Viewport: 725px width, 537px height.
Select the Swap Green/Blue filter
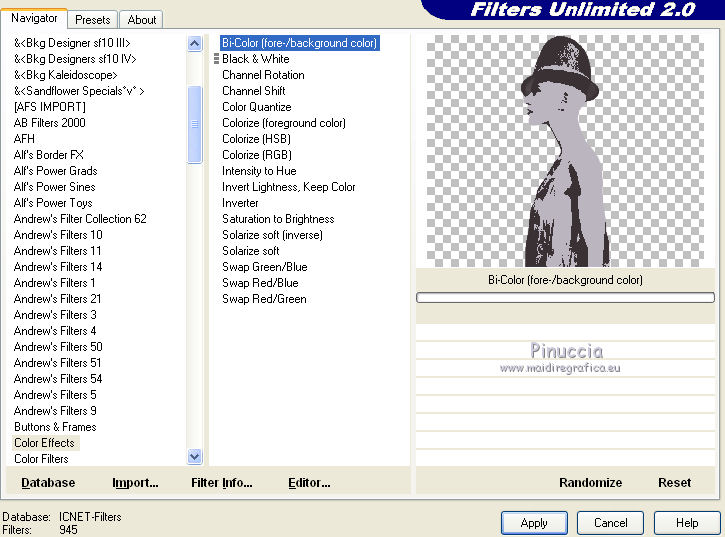(264, 267)
